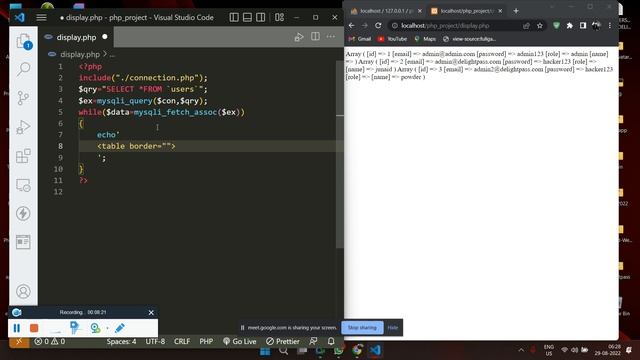Split the editor to the right

click(315, 36)
